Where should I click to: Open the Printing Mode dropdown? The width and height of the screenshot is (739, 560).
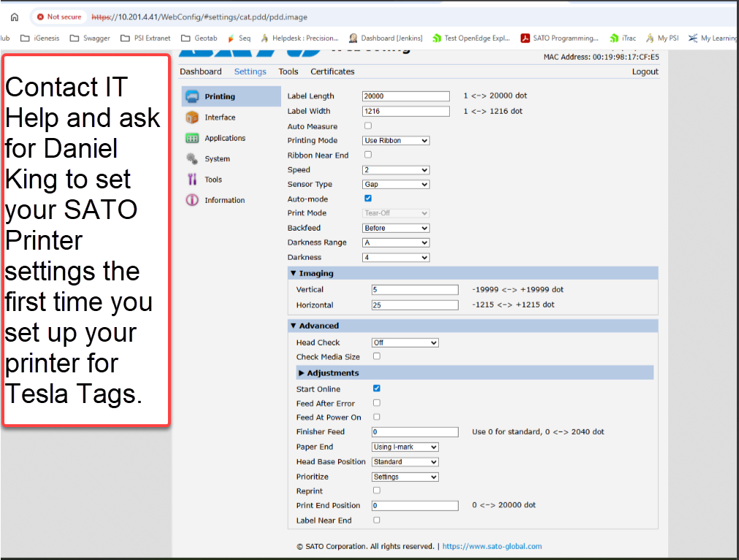click(x=396, y=140)
